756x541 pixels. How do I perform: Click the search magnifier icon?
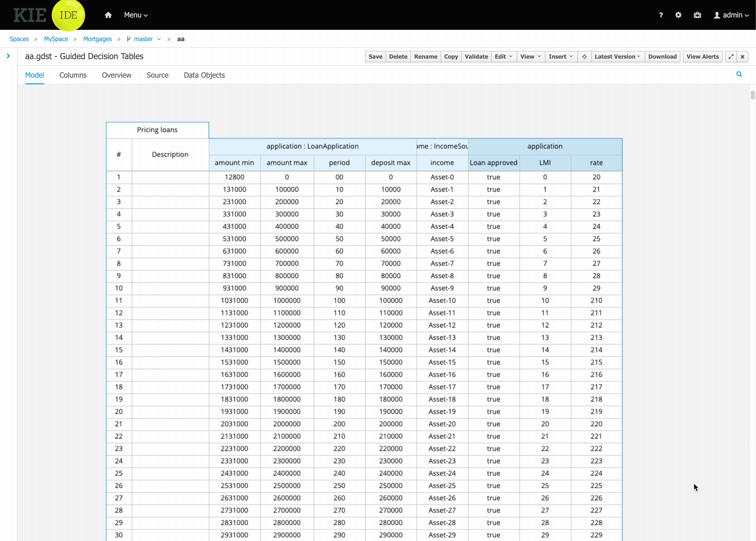[x=739, y=74]
